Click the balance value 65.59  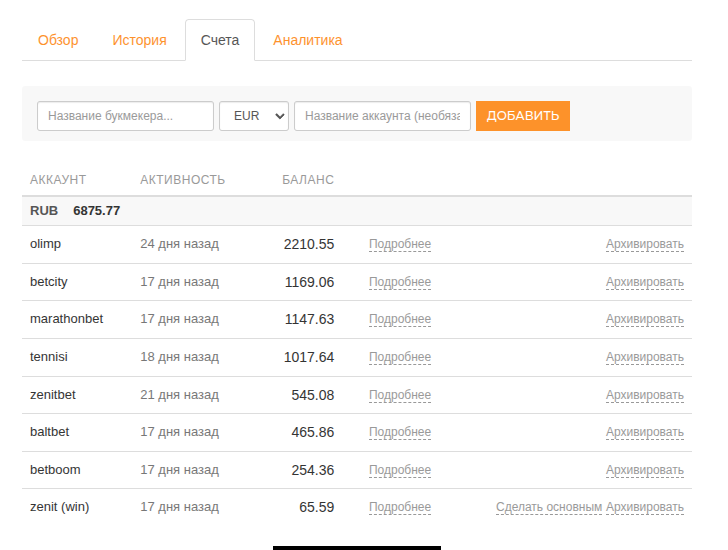click(x=317, y=507)
